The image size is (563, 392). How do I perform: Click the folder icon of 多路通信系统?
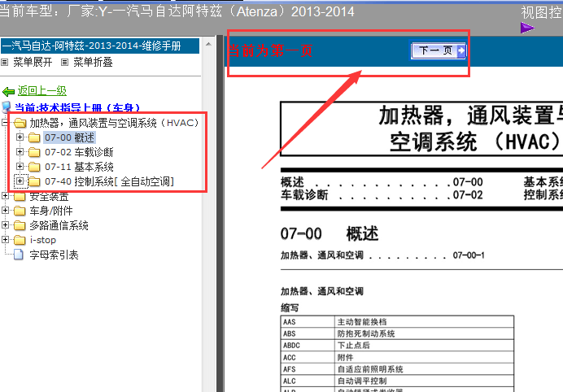20,225
